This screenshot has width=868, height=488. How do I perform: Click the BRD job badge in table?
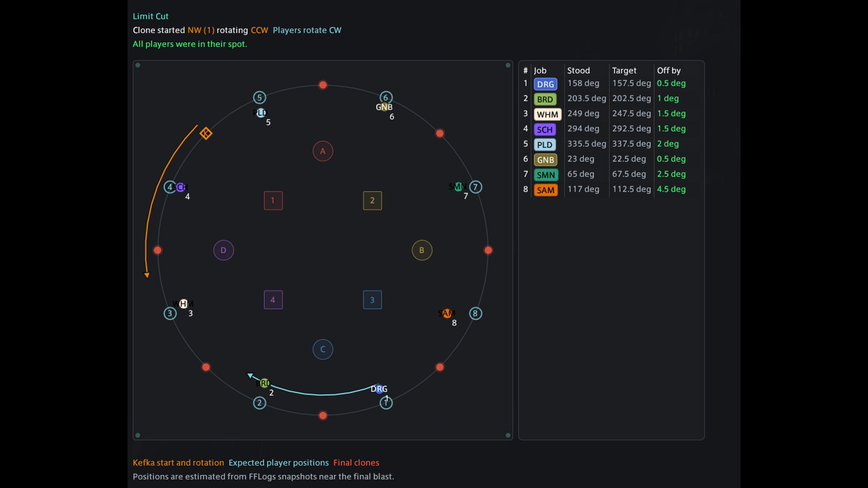pos(545,99)
